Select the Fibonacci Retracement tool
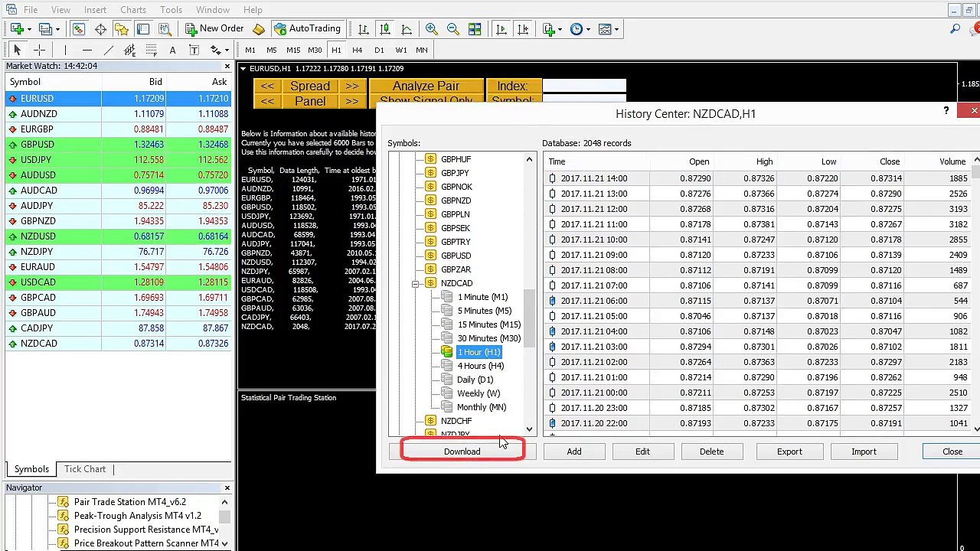980x551 pixels. (152, 50)
